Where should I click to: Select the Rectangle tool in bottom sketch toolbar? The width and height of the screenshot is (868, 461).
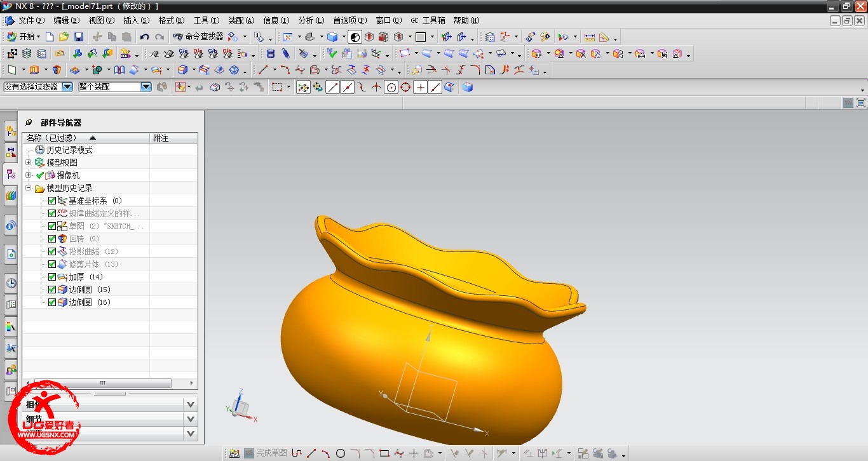(384, 453)
